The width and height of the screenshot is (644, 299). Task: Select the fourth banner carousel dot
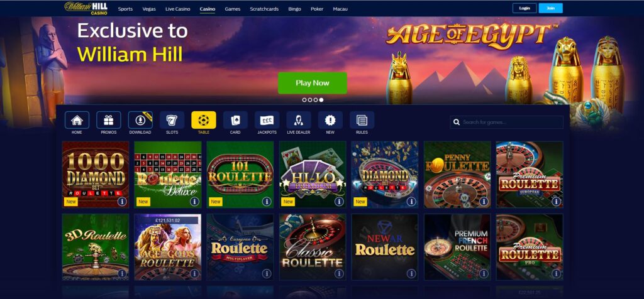pyautogui.click(x=321, y=100)
